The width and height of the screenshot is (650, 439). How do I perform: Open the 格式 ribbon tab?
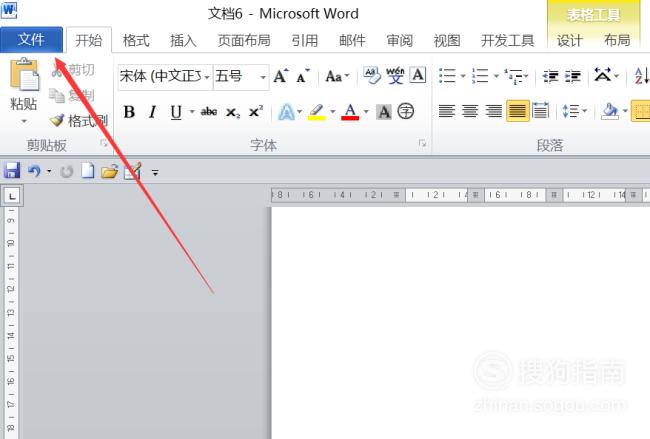tap(136, 41)
